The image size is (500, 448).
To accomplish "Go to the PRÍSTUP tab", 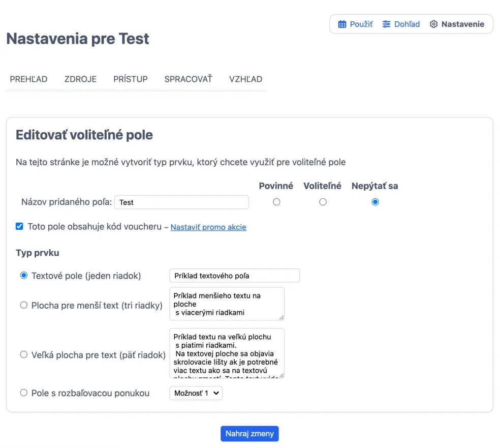I will click(x=130, y=79).
